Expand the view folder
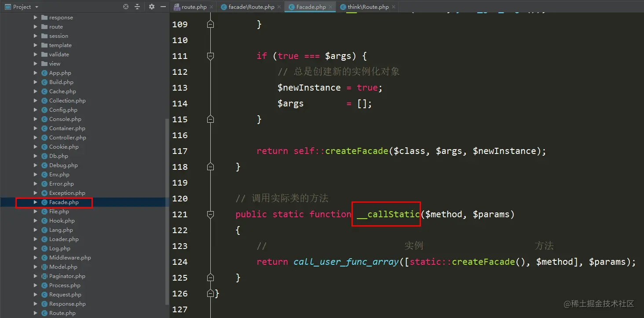 [36, 64]
